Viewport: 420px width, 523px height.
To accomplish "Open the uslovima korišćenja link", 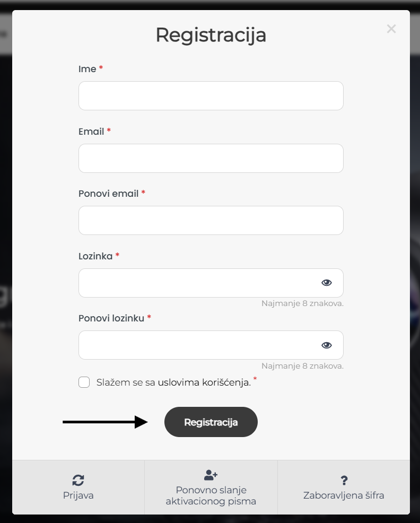I will (204, 382).
